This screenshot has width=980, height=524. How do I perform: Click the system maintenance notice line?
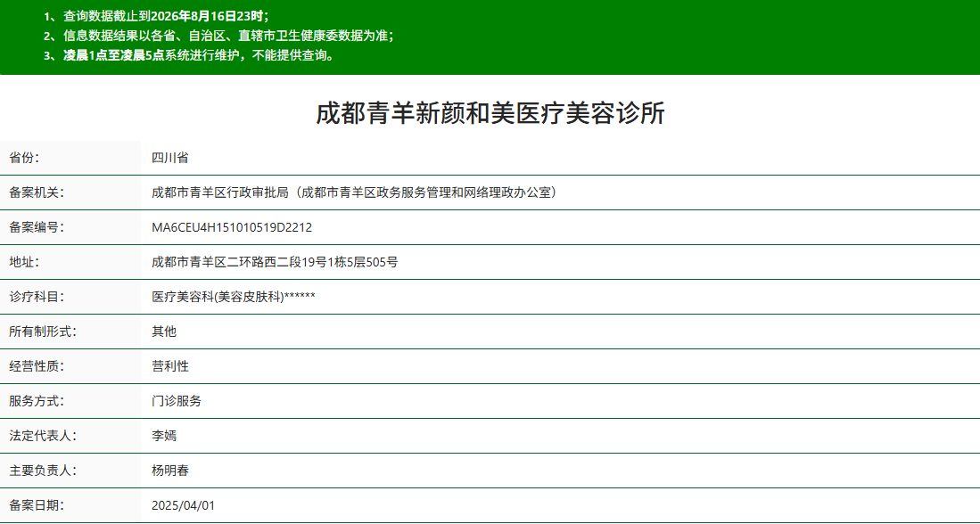189,55
